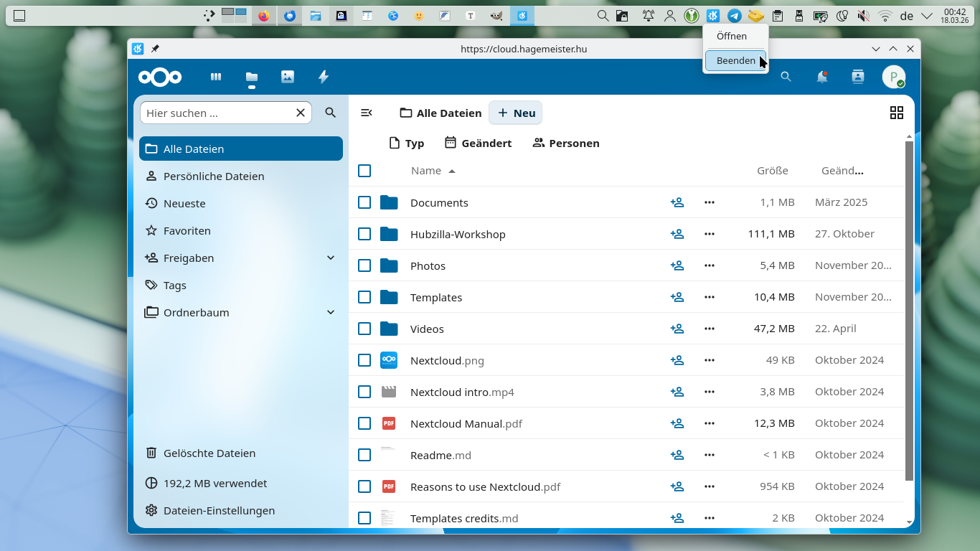Open the Activity lightning bolt icon
Image resolution: width=980 pixels, height=551 pixels.
pyautogui.click(x=324, y=77)
